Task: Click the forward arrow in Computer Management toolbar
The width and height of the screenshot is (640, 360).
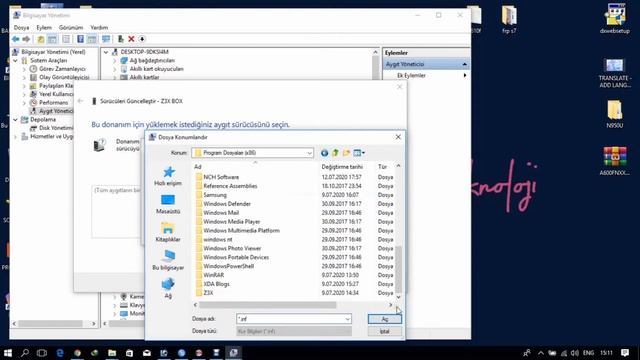Action: coord(26,39)
